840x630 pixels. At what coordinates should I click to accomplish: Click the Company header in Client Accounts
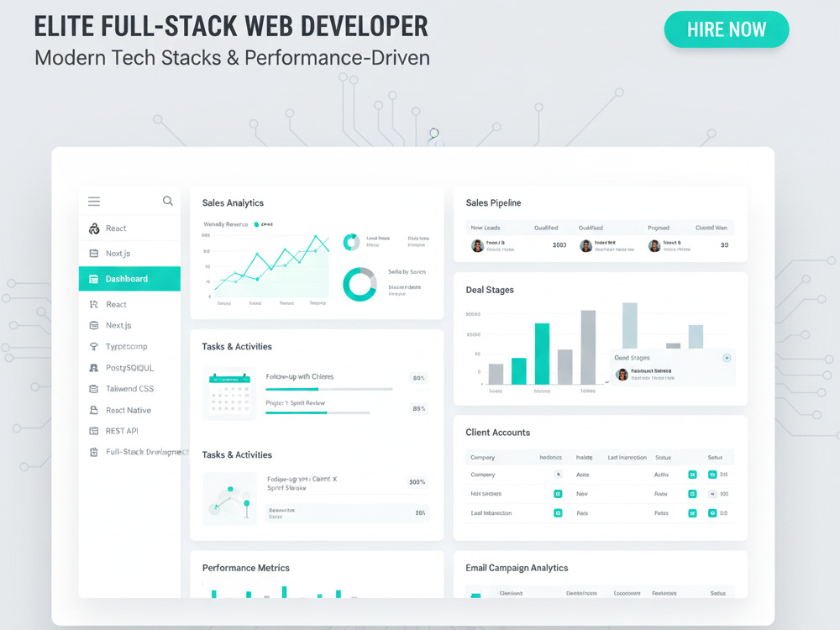coord(483,458)
